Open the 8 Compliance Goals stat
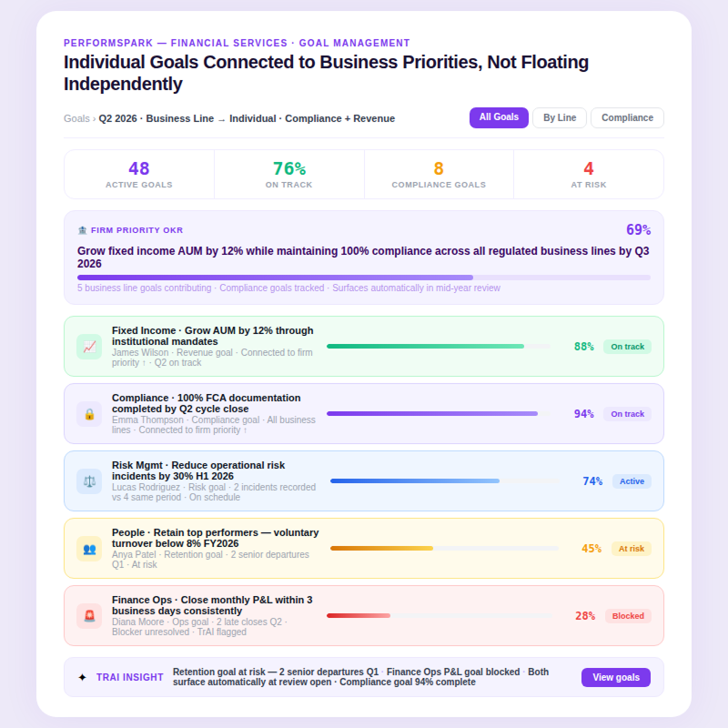The image size is (728, 728). pyautogui.click(x=439, y=174)
